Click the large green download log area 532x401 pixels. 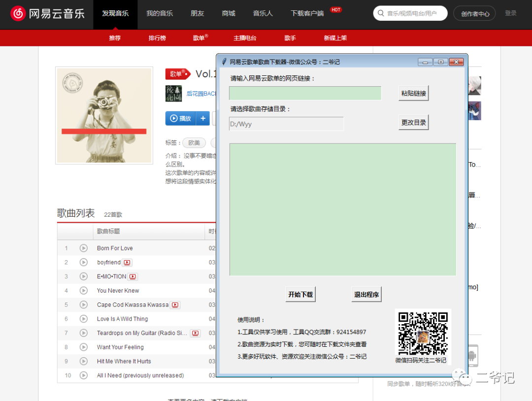point(343,210)
